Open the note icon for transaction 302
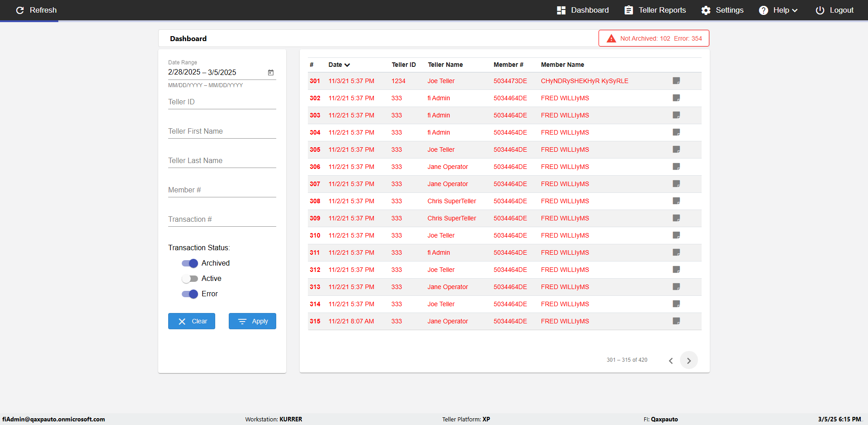The height and width of the screenshot is (425, 868). pos(676,98)
